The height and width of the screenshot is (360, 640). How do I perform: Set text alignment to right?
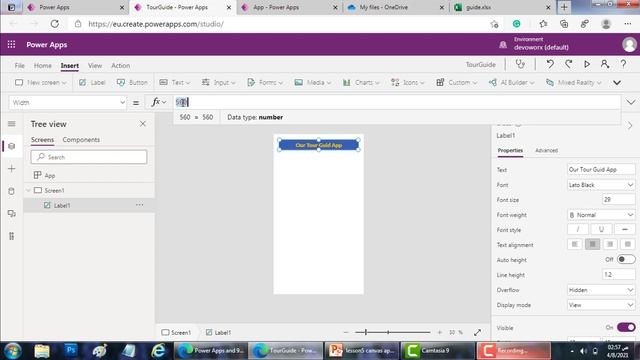(x=610, y=244)
